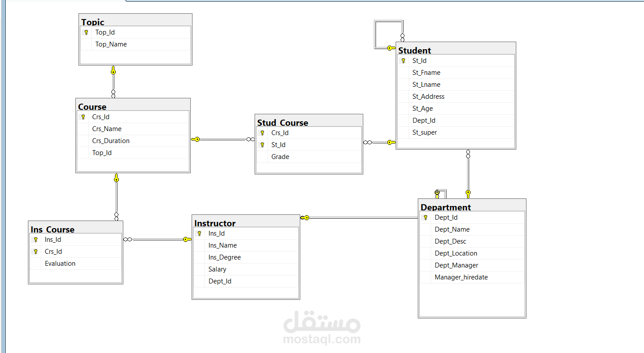The image size is (644, 353).
Task: Select the Ins_Id row in Ins_Course table
Action: tap(75, 240)
